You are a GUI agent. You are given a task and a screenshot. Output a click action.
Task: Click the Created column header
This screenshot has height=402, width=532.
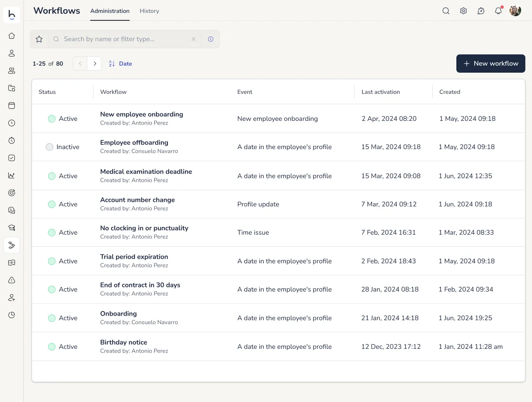pos(450,92)
